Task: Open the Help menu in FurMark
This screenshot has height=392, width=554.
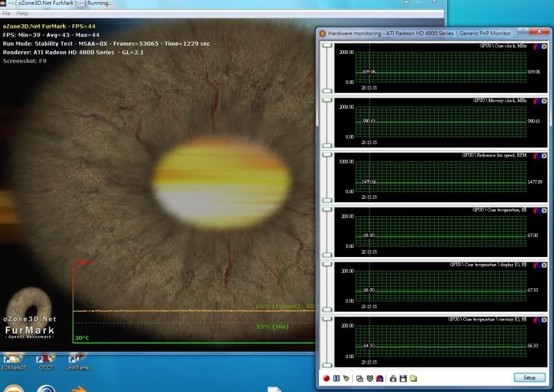Action: pyautogui.click(x=22, y=13)
